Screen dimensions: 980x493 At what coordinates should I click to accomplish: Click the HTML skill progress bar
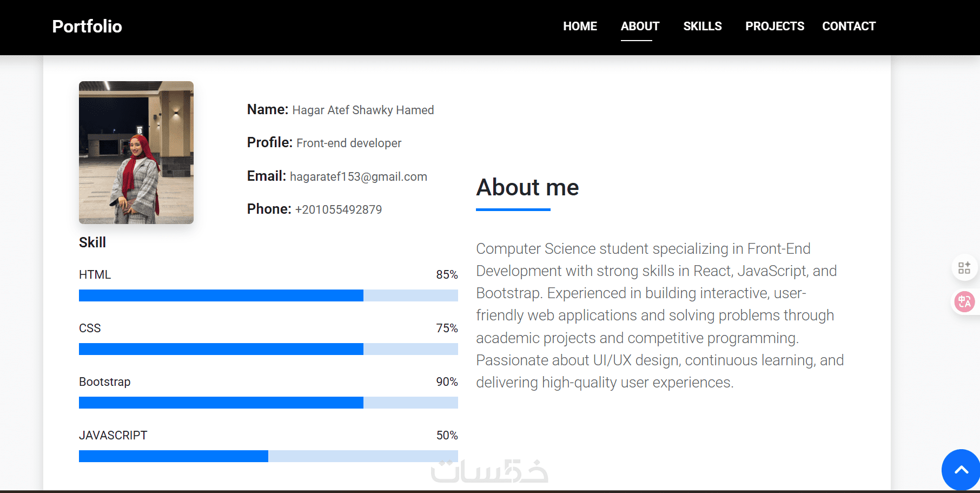point(268,295)
